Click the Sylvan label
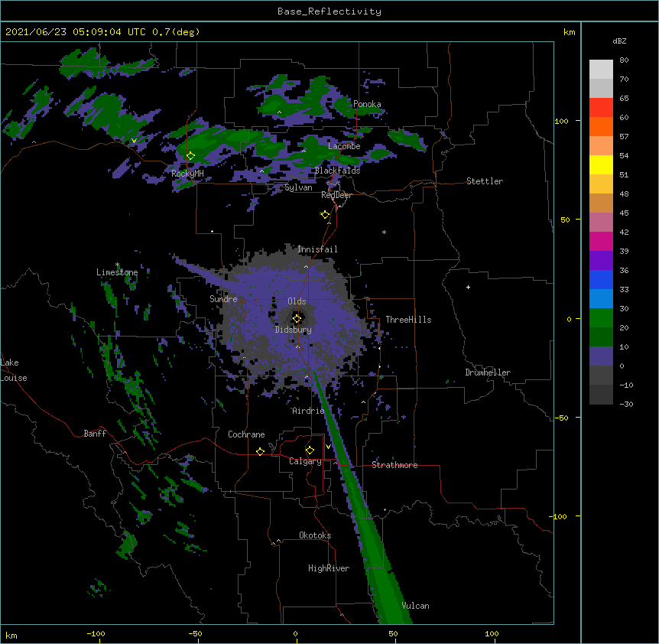Viewport: 659px width, 644px height. point(298,187)
